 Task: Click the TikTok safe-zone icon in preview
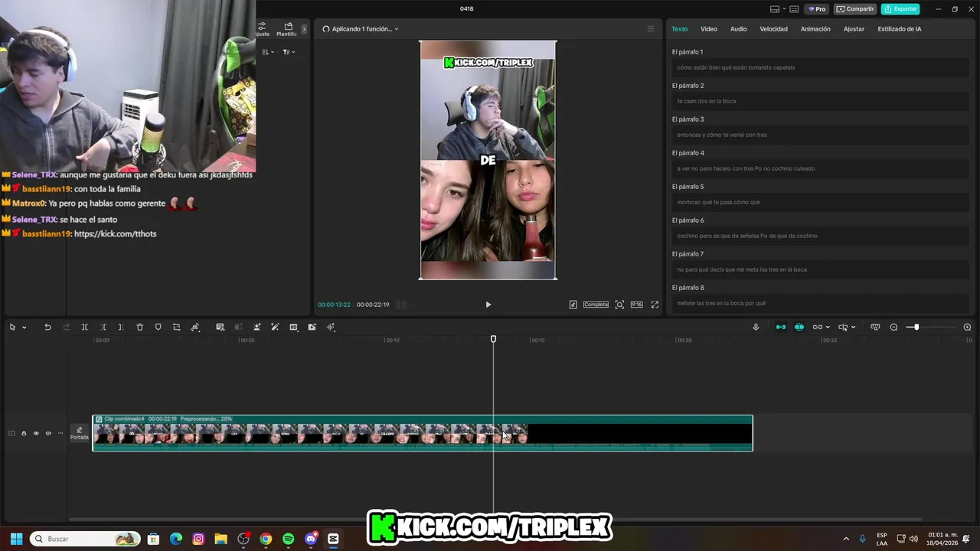[x=573, y=305]
